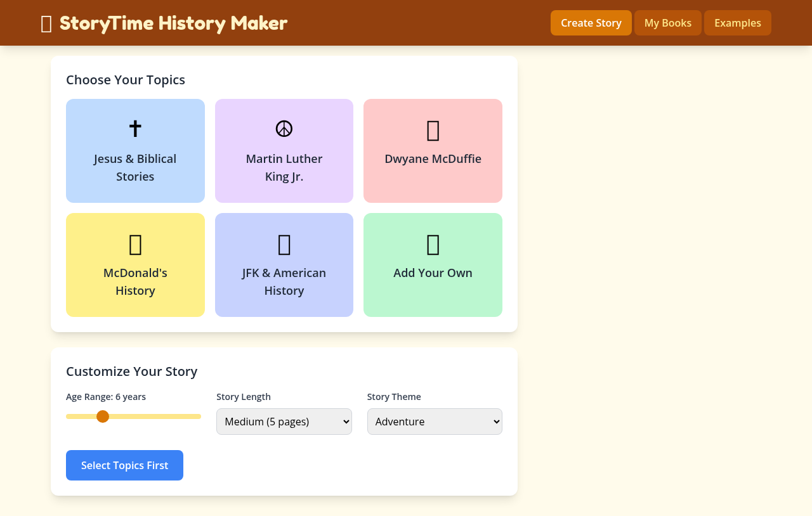
Task: Click the Age Range slider track
Action: pos(133,416)
